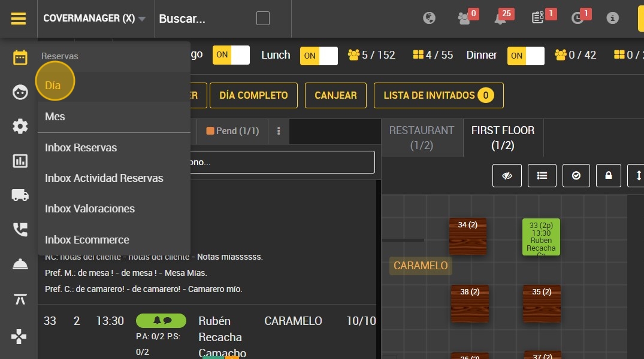Expand the COVERMANAGER (X) dropdown
644x359 pixels.
[94, 19]
